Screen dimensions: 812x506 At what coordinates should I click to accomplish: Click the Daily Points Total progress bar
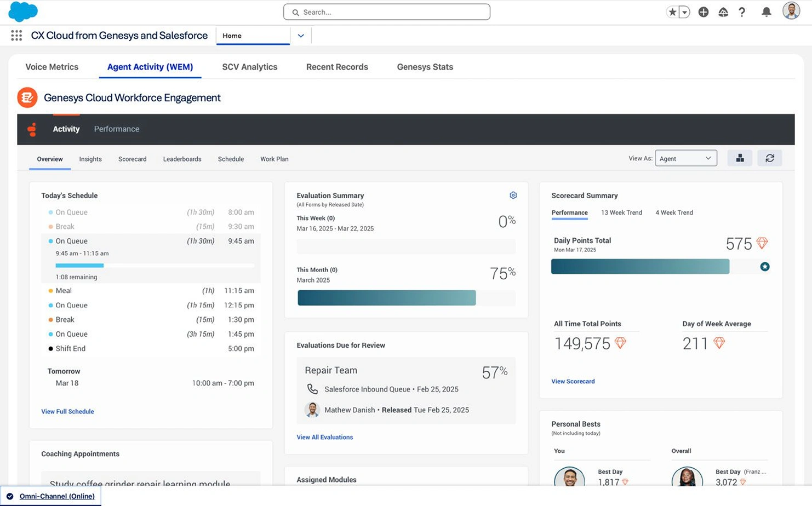pyautogui.click(x=661, y=267)
